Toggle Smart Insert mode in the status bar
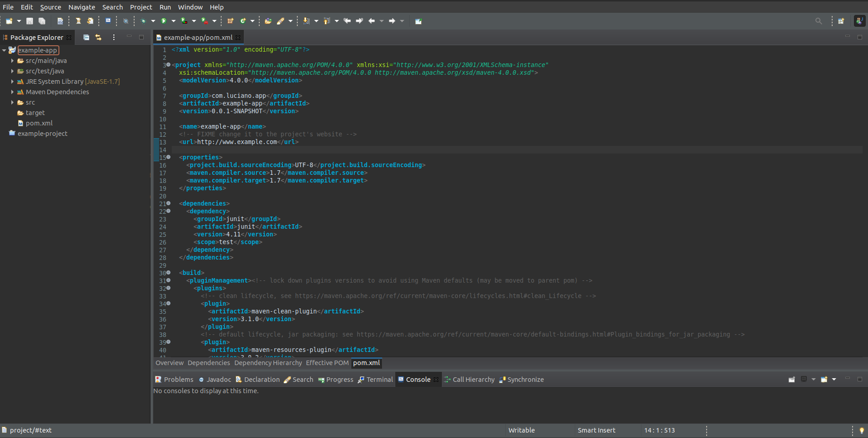The image size is (868, 438). [x=596, y=430]
